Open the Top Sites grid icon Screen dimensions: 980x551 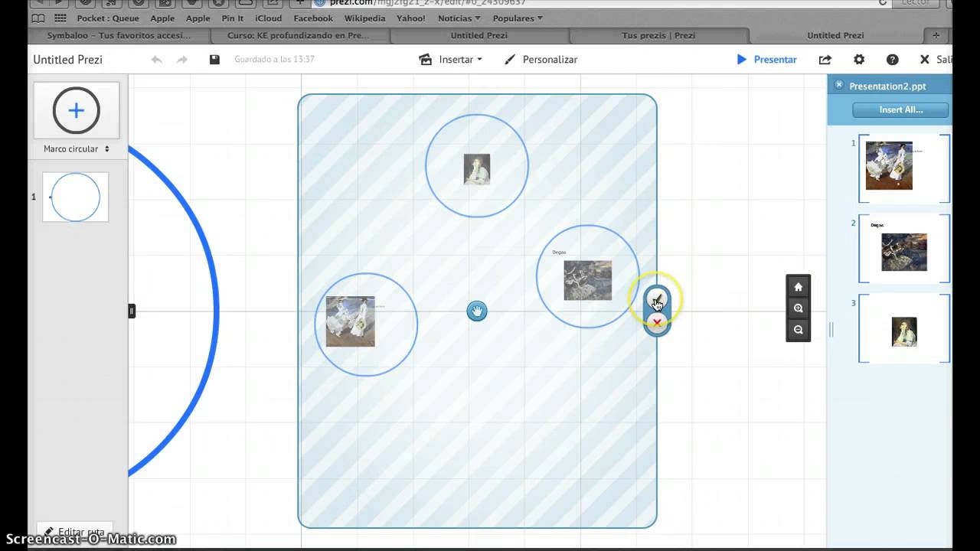pyautogui.click(x=60, y=18)
